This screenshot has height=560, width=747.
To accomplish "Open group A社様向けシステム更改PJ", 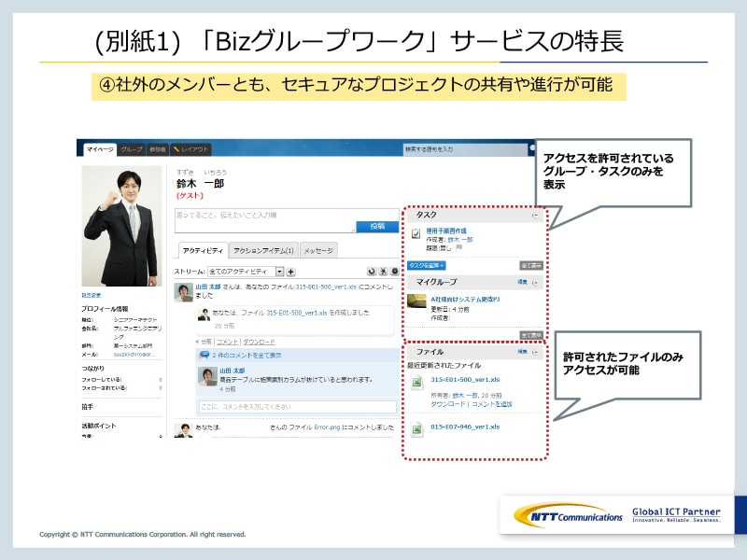I will (x=465, y=300).
